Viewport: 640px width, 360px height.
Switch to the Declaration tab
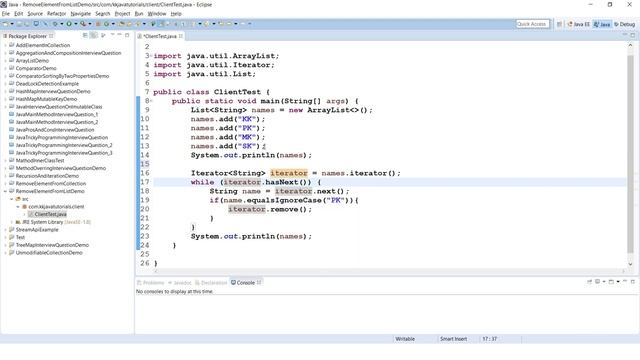point(211,282)
